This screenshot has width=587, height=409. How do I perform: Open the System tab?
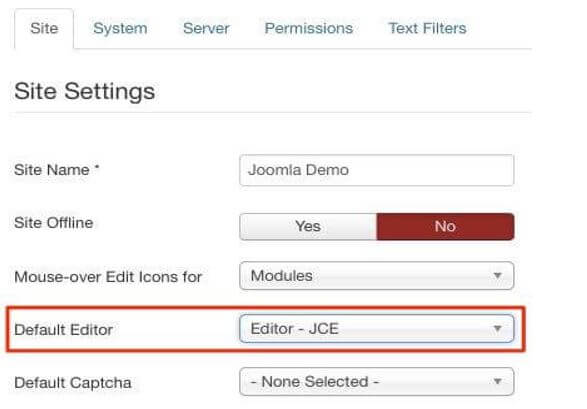pyautogui.click(x=120, y=28)
